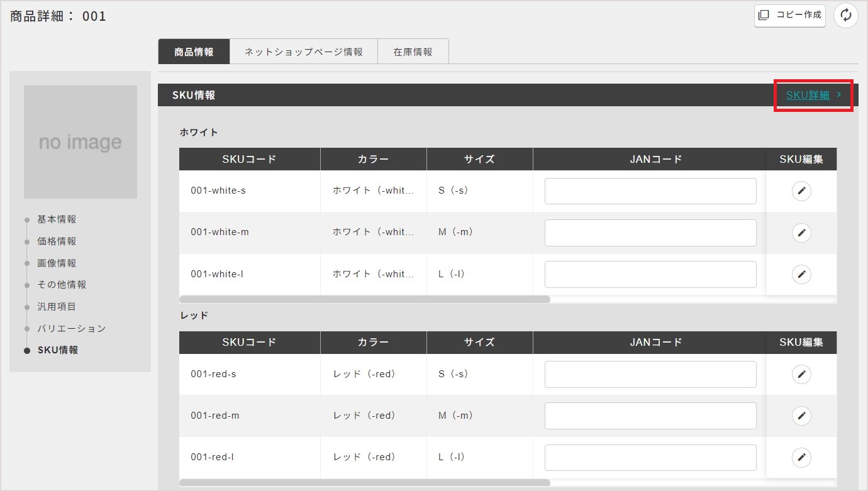Select SKU情報 in the sidebar
This screenshot has width=868, height=491.
pyautogui.click(x=58, y=350)
